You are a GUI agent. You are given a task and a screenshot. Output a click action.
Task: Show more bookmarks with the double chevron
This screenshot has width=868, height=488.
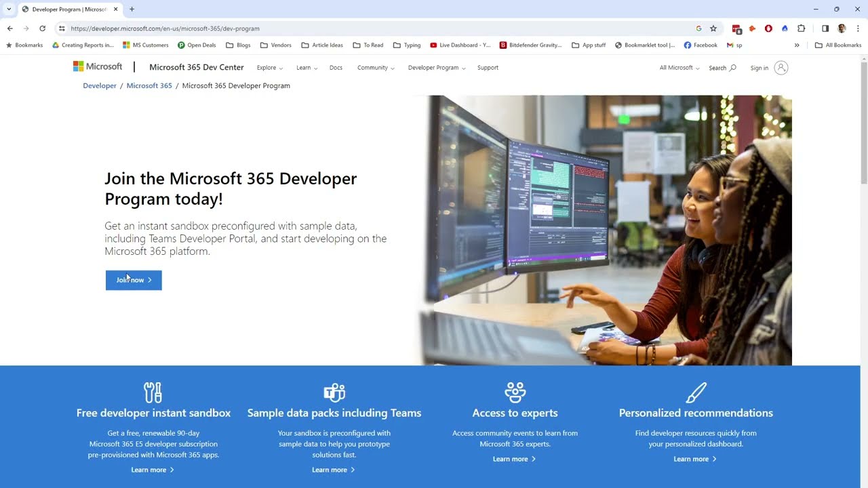point(797,45)
